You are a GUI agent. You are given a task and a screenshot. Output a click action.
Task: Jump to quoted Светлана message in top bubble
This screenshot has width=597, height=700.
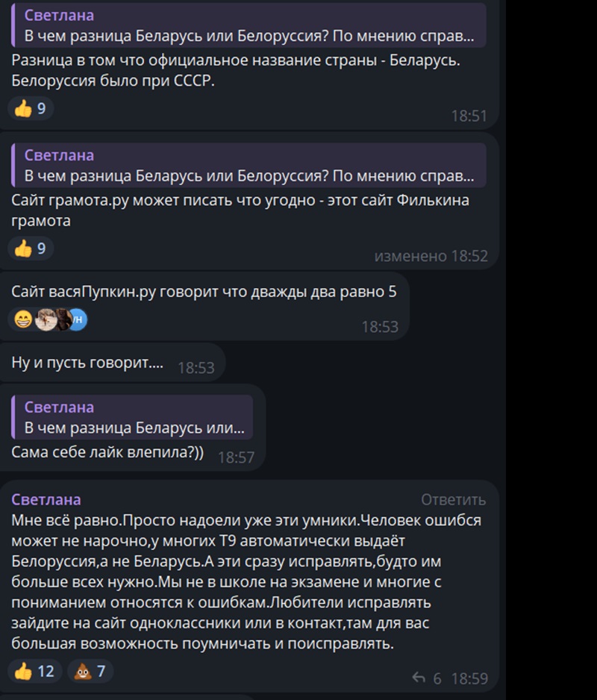pyautogui.click(x=249, y=25)
